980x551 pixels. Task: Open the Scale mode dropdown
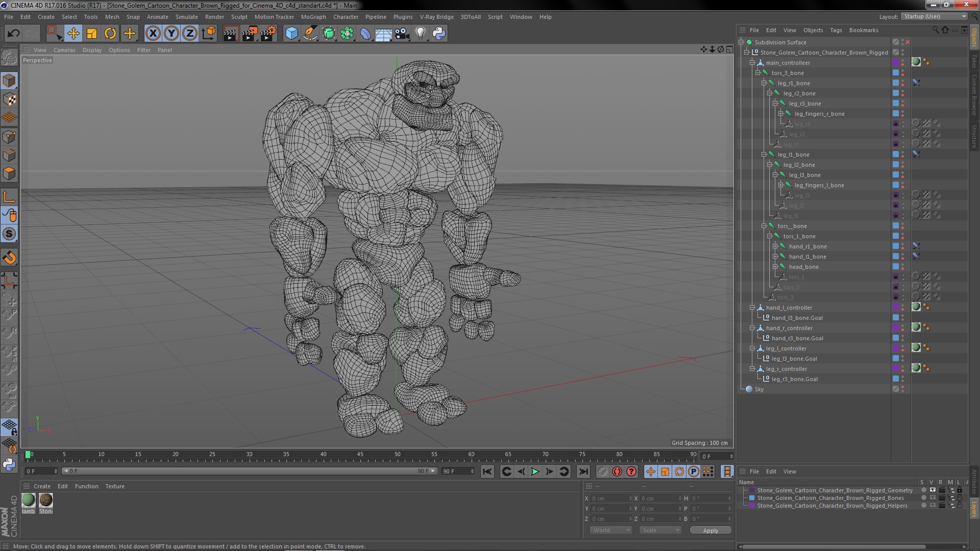660,530
